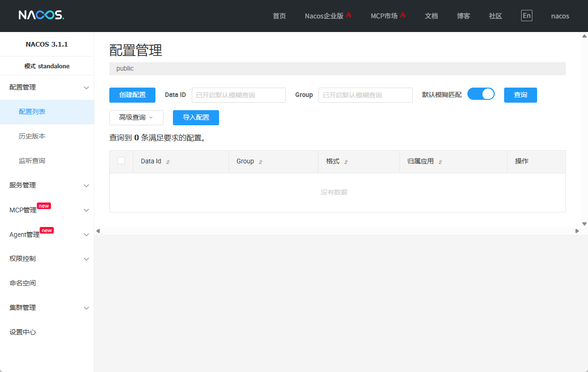
Task: Focus the Data ID search field
Action: [238, 95]
